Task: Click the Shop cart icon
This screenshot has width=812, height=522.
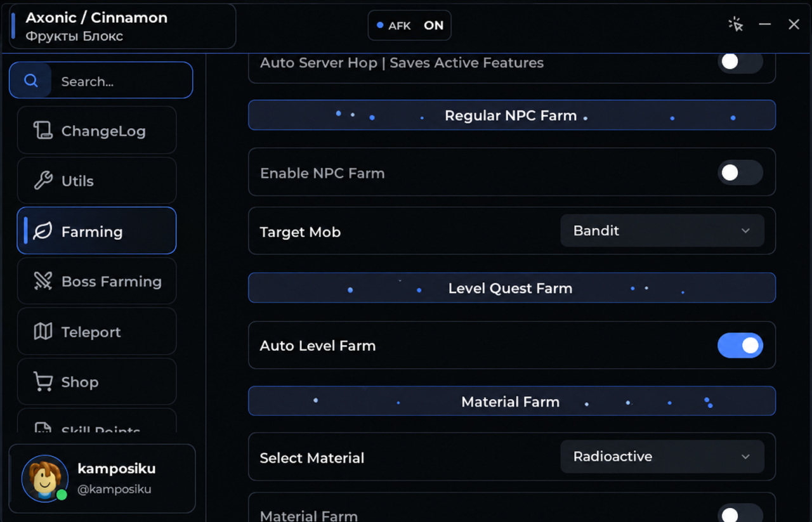Action: pos(43,381)
